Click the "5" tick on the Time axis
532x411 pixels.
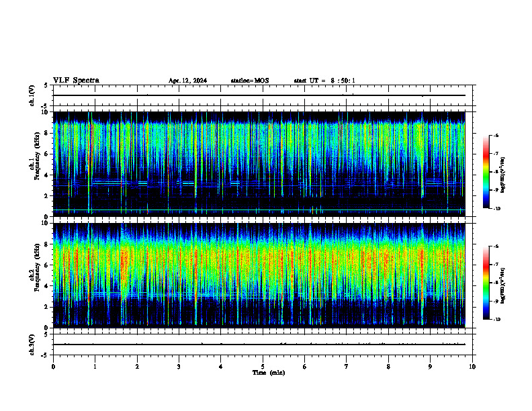coord(263,367)
